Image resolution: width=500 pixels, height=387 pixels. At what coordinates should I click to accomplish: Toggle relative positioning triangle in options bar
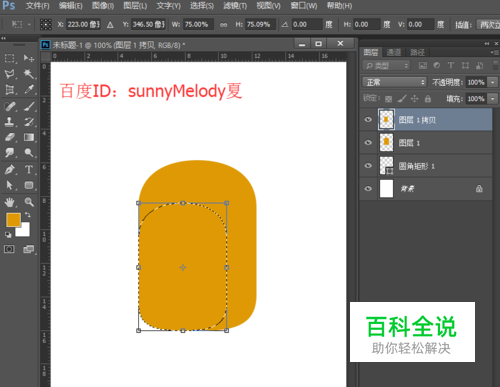pos(110,25)
